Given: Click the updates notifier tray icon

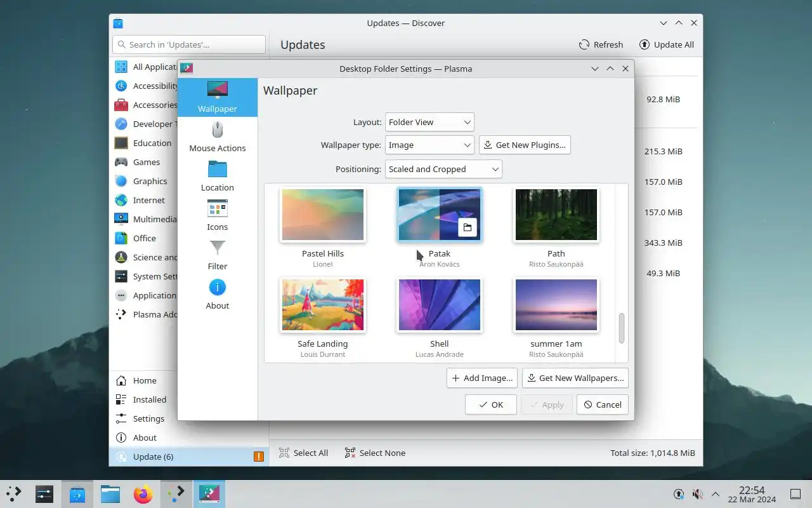Looking at the screenshot, I should (679, 493).
